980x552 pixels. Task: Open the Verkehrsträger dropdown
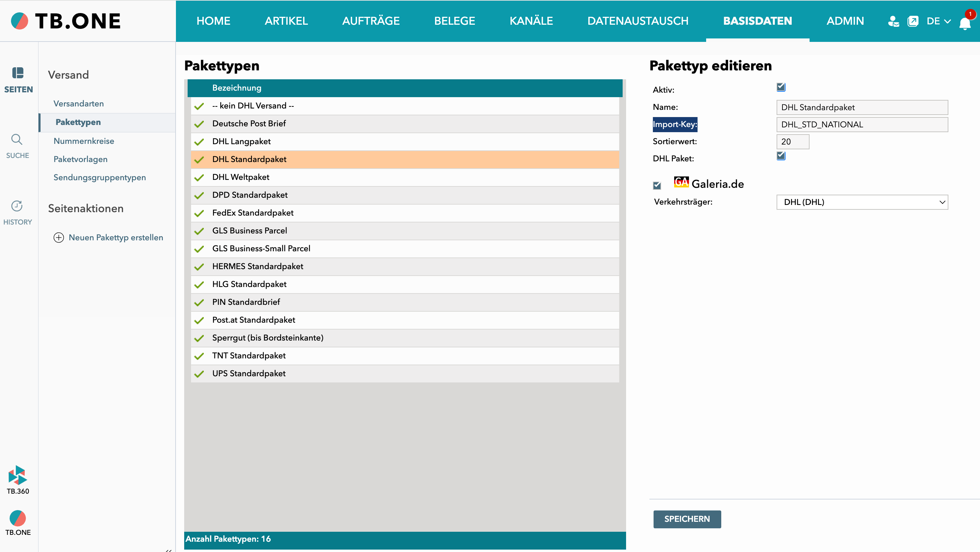pos(862,202)
